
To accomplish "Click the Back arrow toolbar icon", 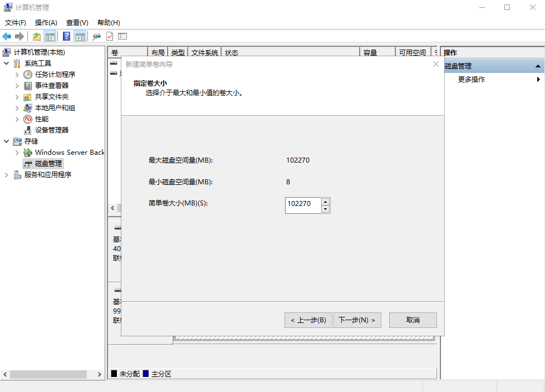I will [7, 36].
